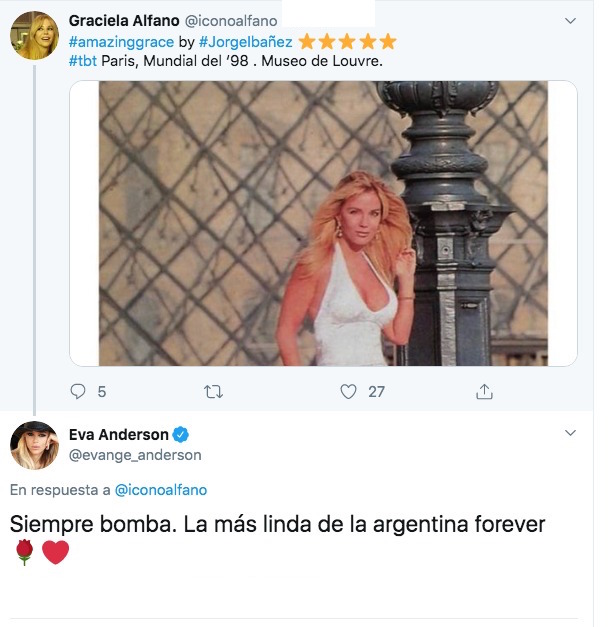Click the @iconoalfano reply mention link
Viewport: 611px width, 627px height.
click(x=161, y=490)
